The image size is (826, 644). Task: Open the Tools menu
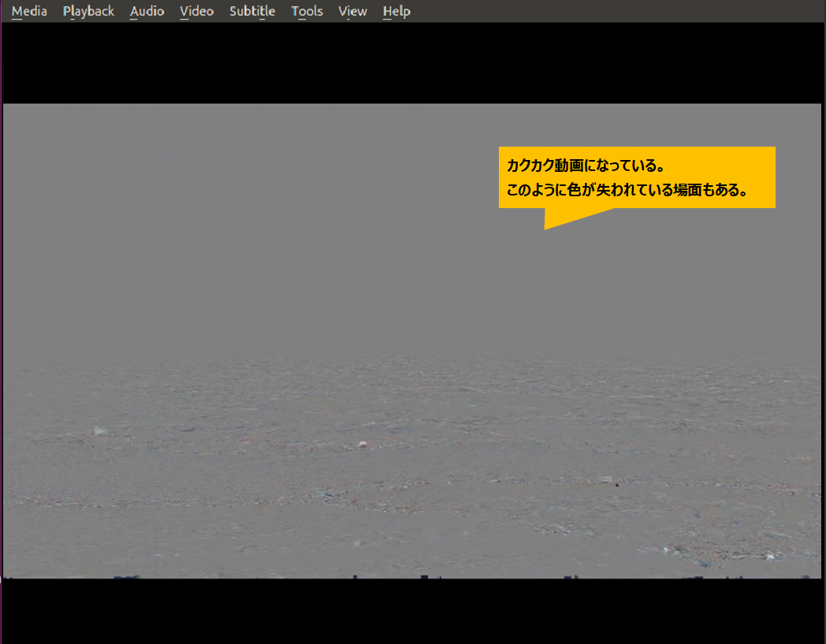307,11
